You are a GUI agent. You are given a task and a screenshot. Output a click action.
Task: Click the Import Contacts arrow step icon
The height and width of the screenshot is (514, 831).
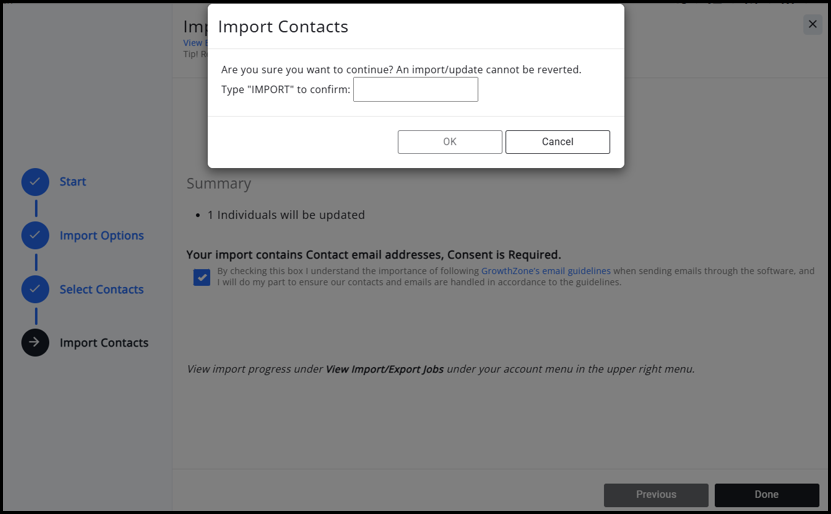tap(35, 342)
